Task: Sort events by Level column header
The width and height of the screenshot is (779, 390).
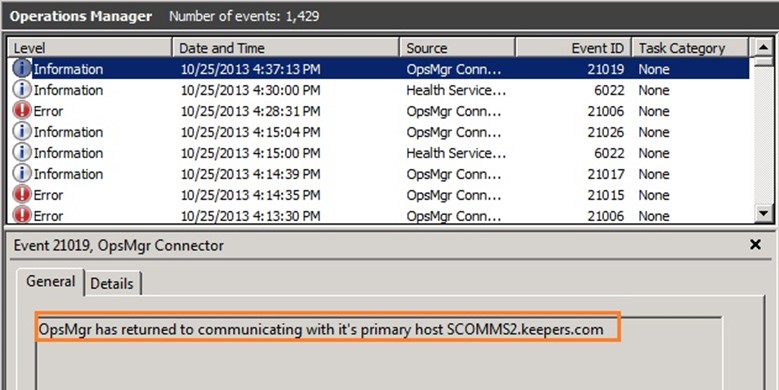Action: pyautogui.click(x=90, y=48)
